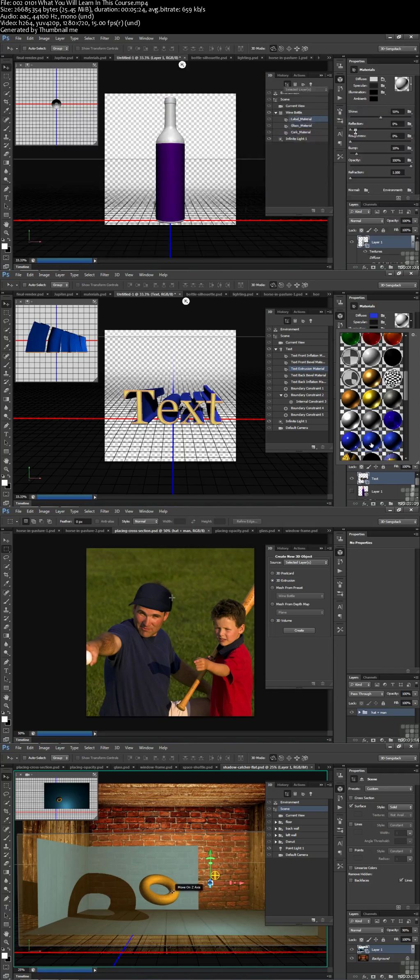
Task: Select the Rectangular Marquee tool in donut frame
Action: [x=6, y=785]
